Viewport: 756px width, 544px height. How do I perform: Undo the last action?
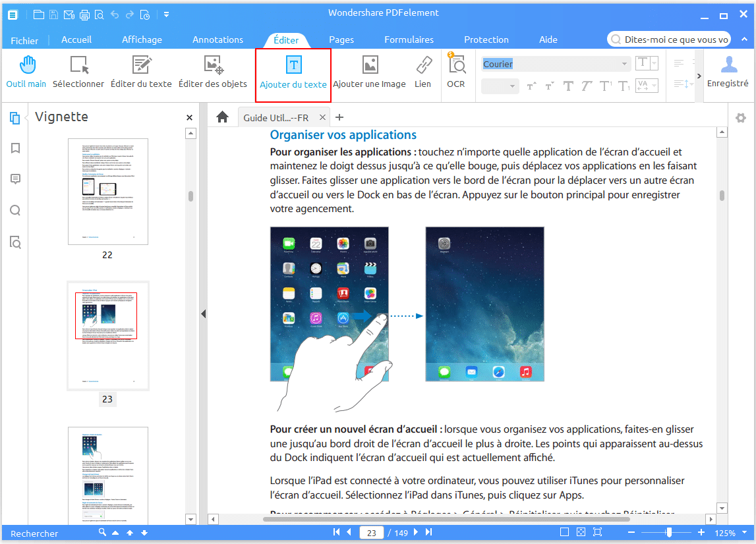pyautogui.click(x=115, y=14)
